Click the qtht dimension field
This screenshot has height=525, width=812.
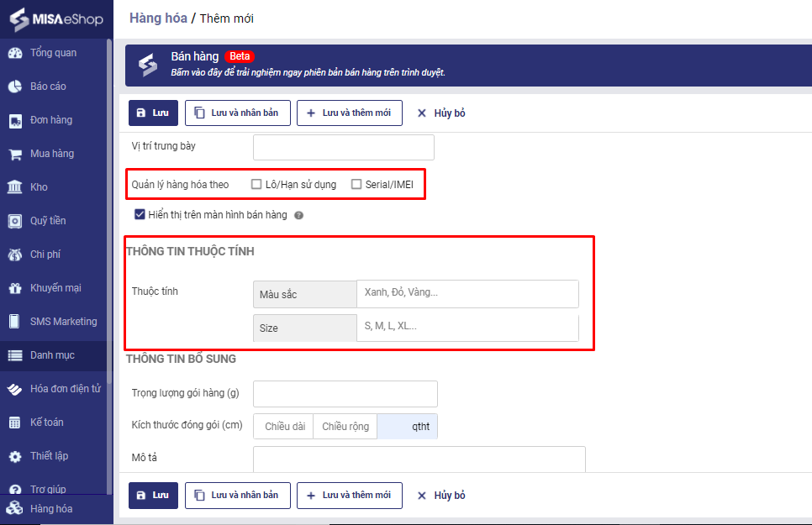(408, 426)
